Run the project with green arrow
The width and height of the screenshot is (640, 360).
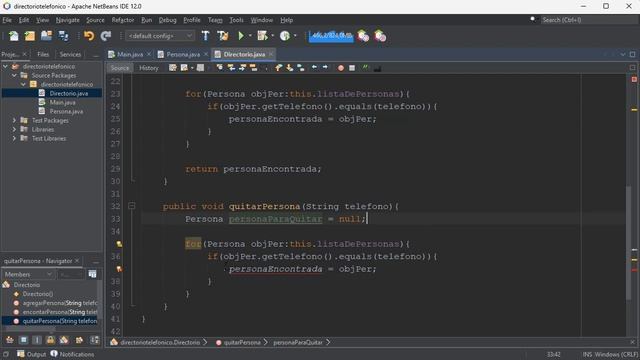point(241,36)
